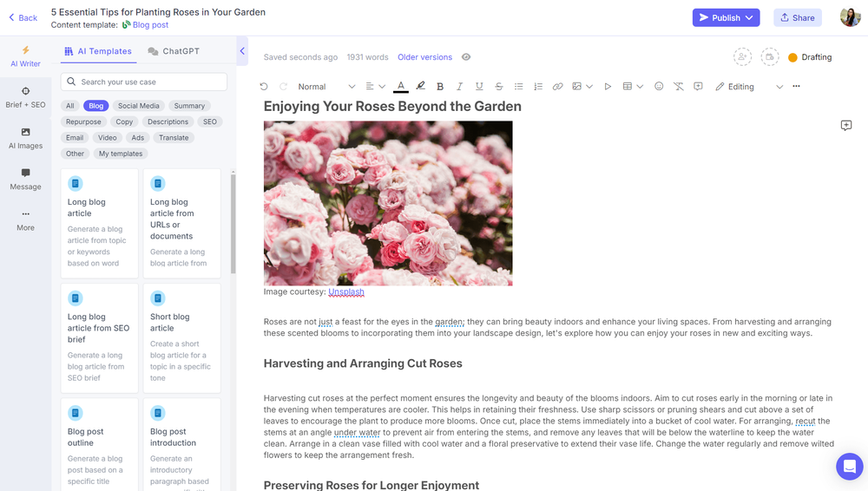Switch to the AI Templates tab
The width and height of the screenshot is (868, 491).
click(99, 51)
